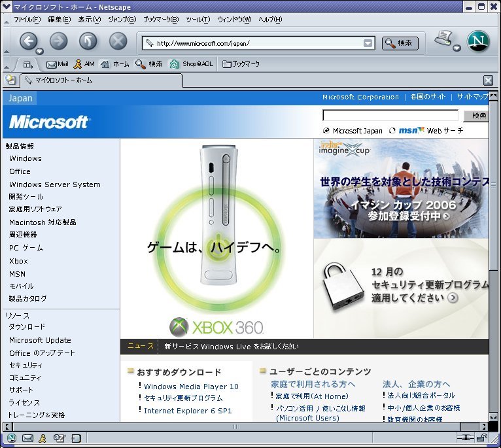
Task: Click the vertical scrollbar down arrow
Action: click(x=493, y=417)
